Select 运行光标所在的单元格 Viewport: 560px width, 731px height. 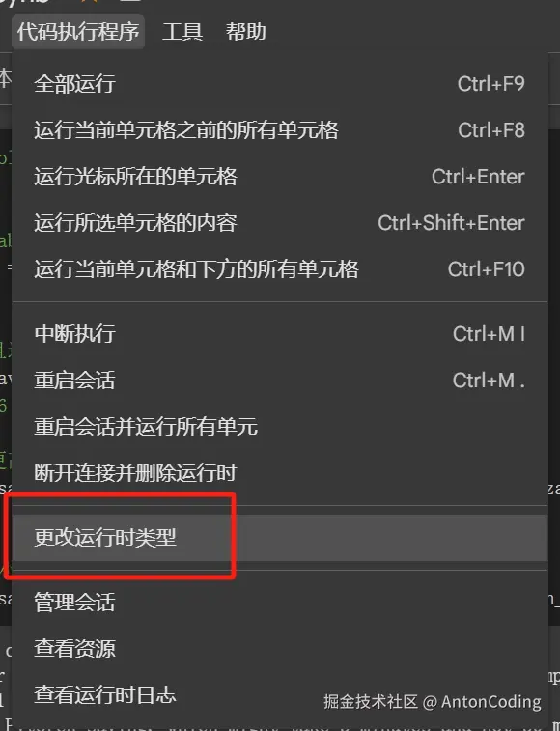point(280,176)
